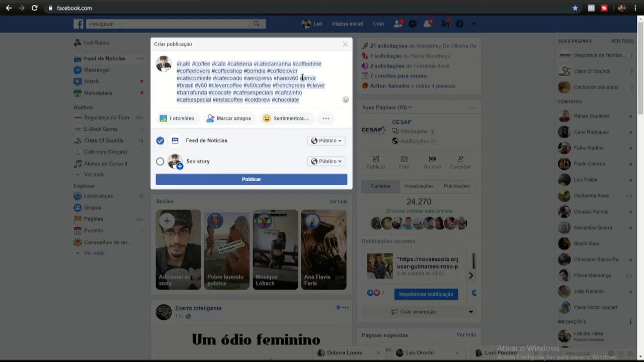644x362 pixels.
Task: Open Marketplace in left sidebar
Action: 98,93
